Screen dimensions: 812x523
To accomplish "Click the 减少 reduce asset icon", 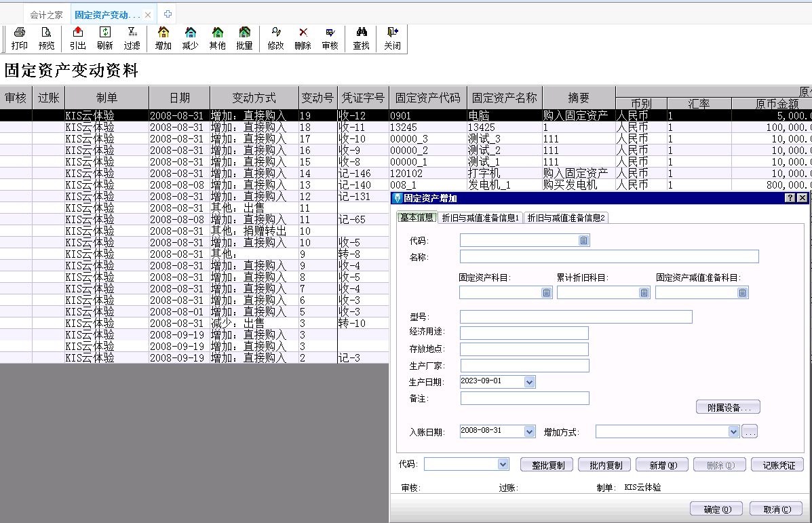I will (x=190, y=39).
